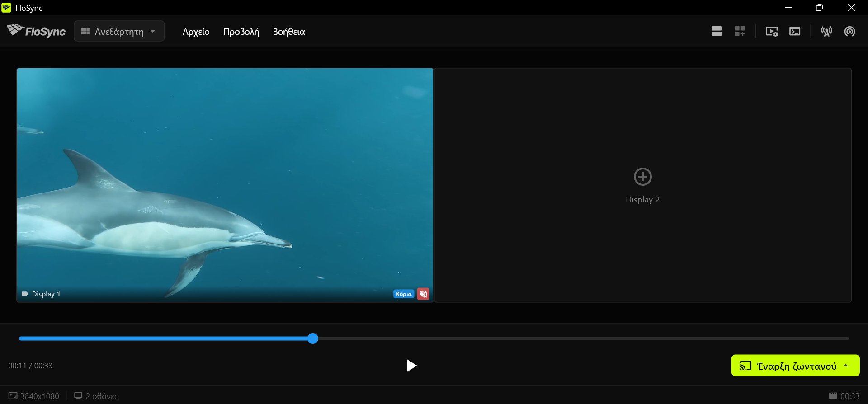The height and width of the screenshot is (404, 868).
Task: Play the video
Action: (x=411, y=365)
